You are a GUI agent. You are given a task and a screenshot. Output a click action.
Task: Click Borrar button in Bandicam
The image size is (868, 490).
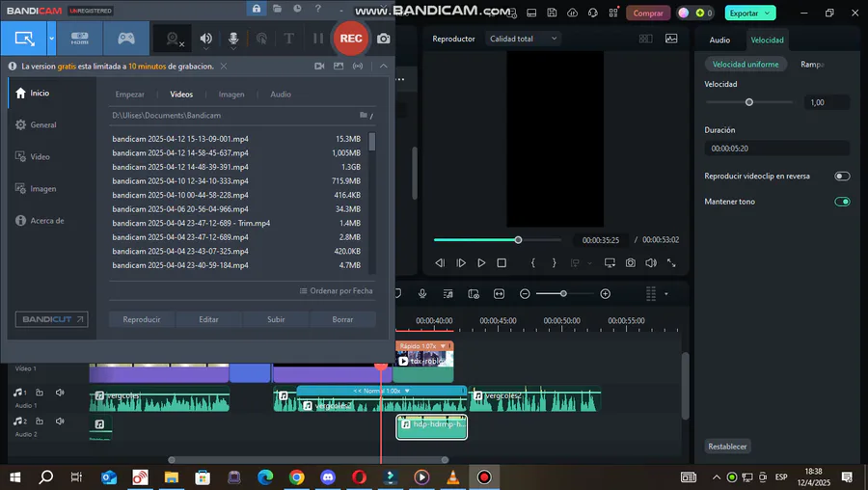342,319
